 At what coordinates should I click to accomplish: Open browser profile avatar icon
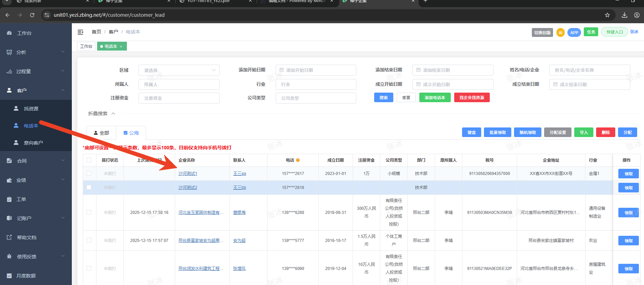[637, 15]
